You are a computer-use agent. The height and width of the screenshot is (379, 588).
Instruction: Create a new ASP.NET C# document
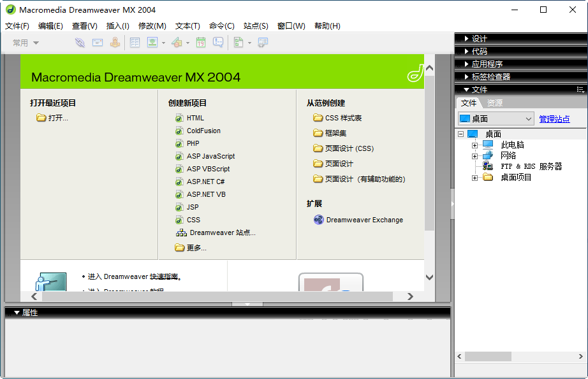[200, 182]
